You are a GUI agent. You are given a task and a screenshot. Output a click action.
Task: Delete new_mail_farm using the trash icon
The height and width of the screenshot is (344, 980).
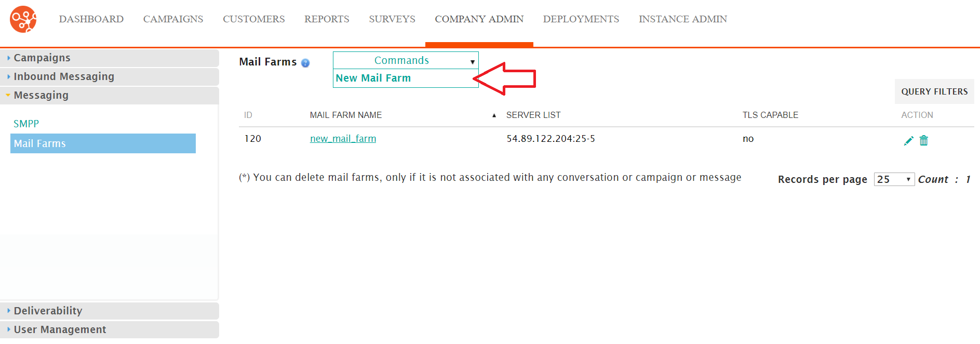pos(924,140)
